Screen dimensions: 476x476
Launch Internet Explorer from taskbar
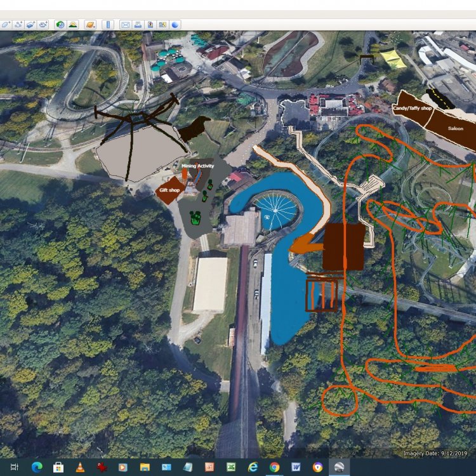click(253, 467)
